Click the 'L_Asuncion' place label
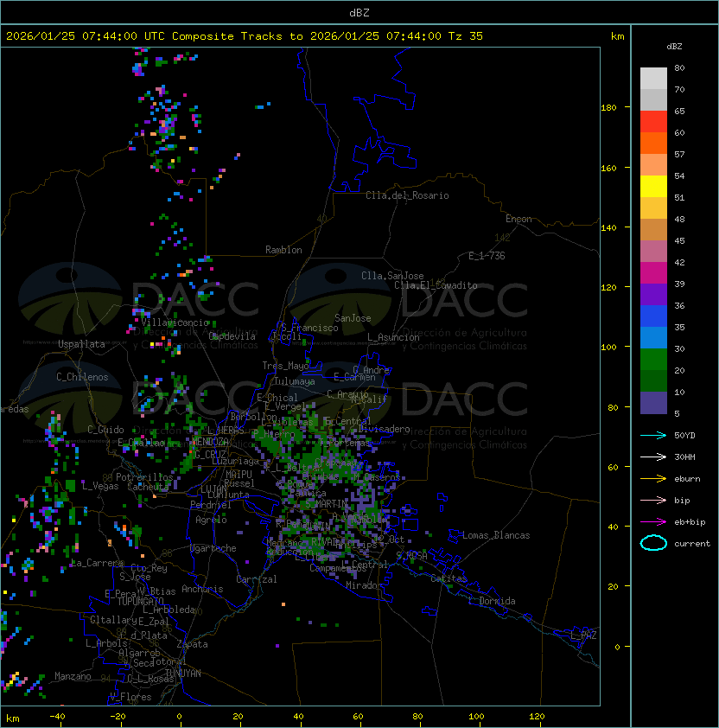Viewport: 719px width, 728px height. tap(393, 337)
